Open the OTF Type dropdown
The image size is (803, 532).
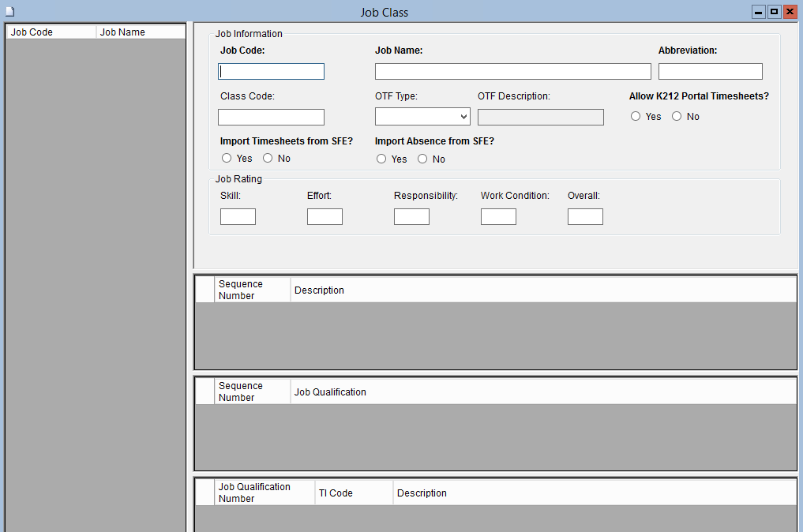click(x=422, y=117)
